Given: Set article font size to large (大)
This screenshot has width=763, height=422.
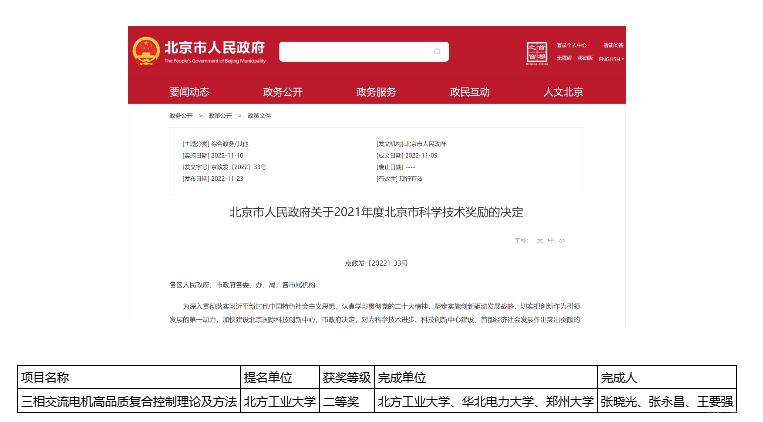Looking at the screenshot, I should pos(538,241).
